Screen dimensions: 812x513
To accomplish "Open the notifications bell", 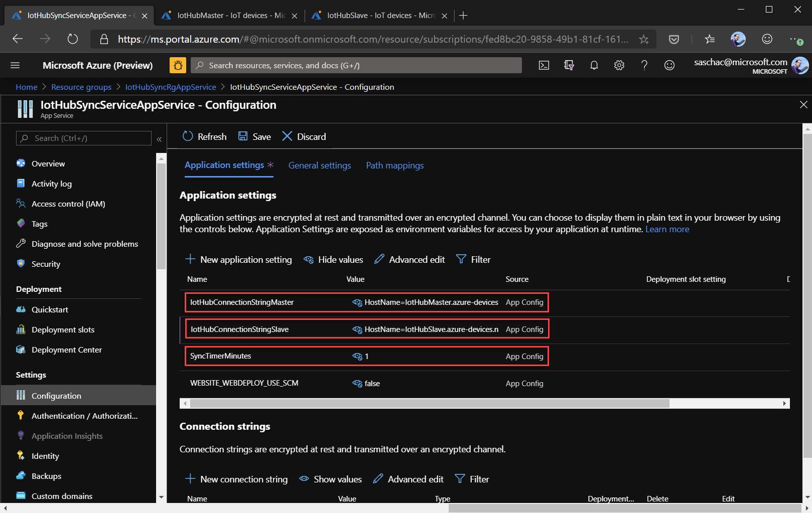I will click(594, 65).
